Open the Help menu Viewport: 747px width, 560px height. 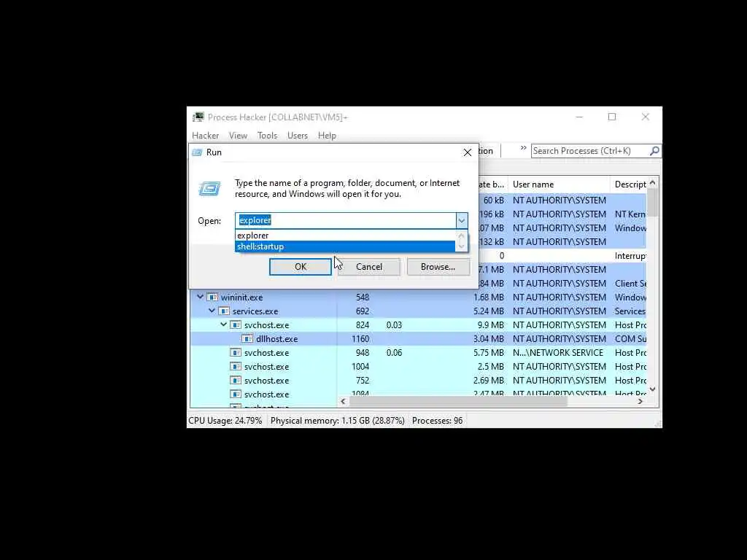[x=327, y=136]
